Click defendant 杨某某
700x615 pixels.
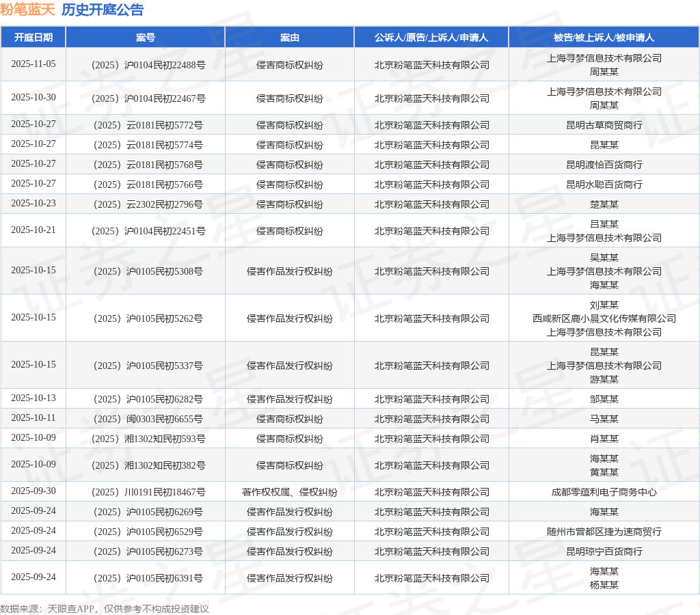pos(604,585)
